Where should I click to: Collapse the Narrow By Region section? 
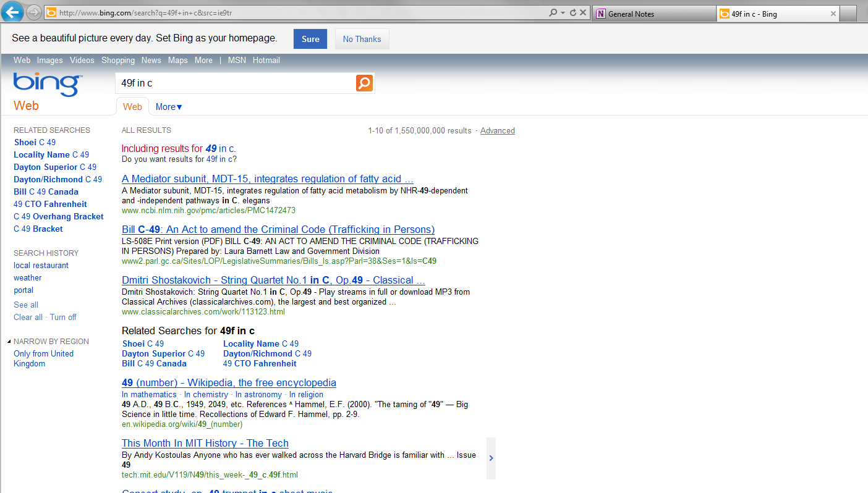pos(9,342)
